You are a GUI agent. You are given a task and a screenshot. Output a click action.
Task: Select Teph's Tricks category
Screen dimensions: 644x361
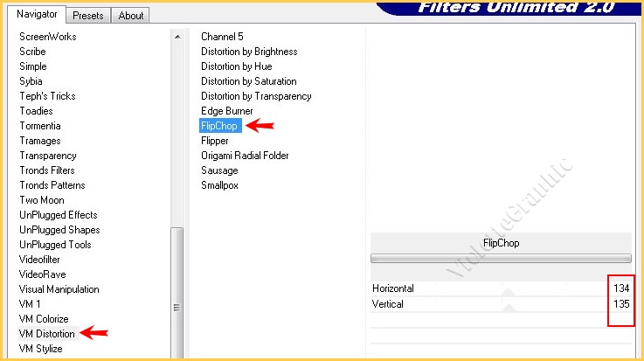[x=47, y=96]
